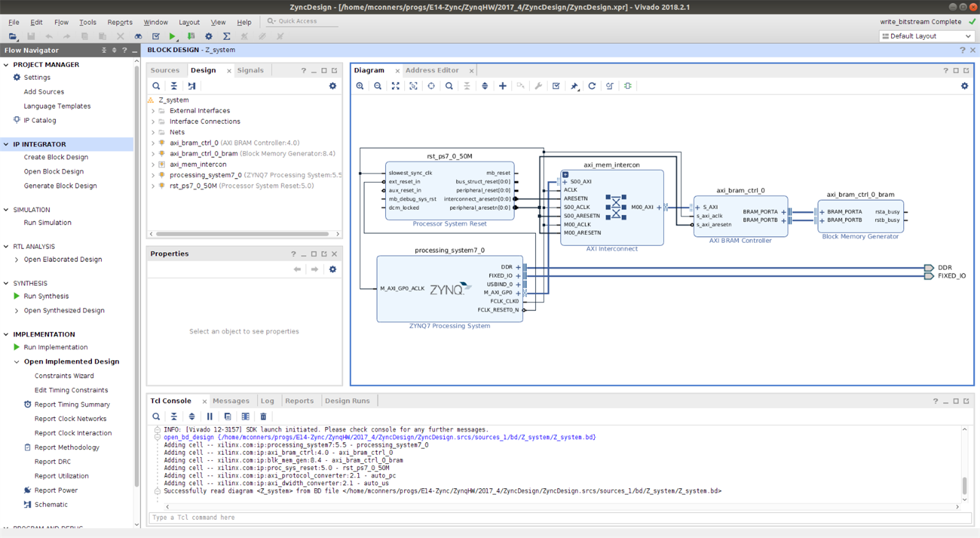
Task: Open Properties panel settings gear
Action: point(333,269)
